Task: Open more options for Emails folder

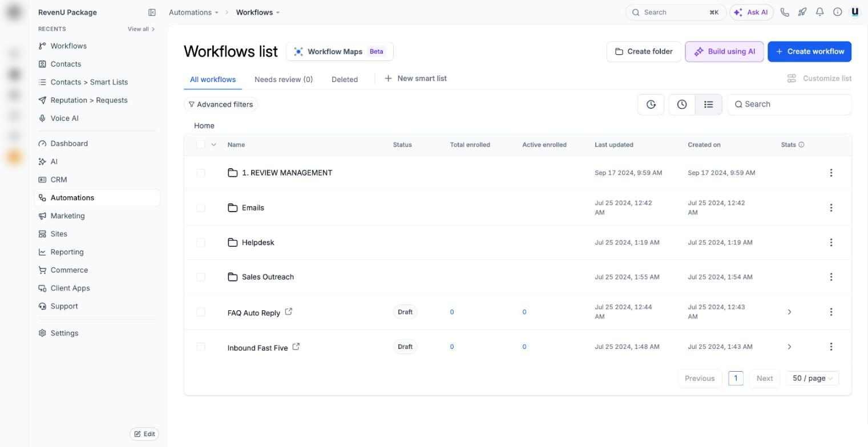Action: pos(831,208)
